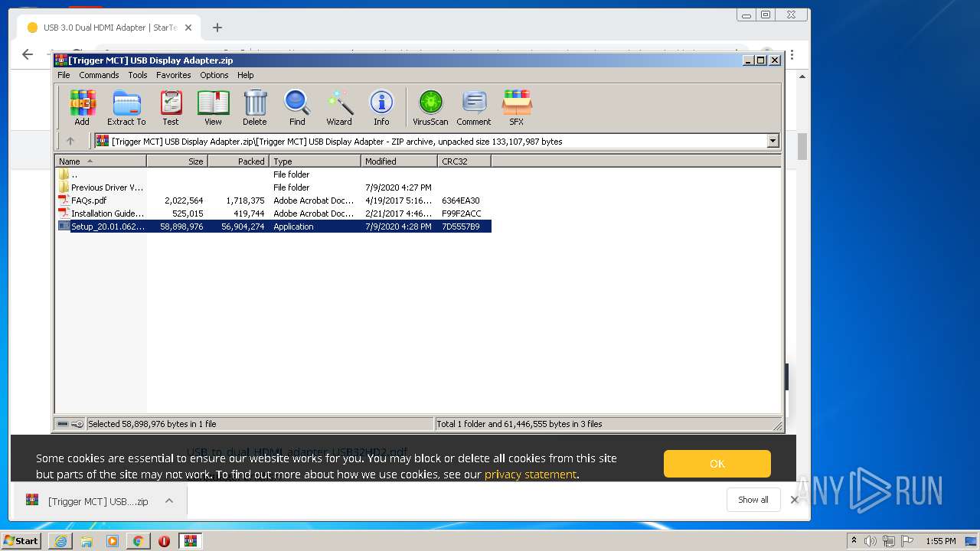Image resolution: width=980 pixels, height=551 pixels.
Task: Sort by the Type column header
Action: [315, 161]
